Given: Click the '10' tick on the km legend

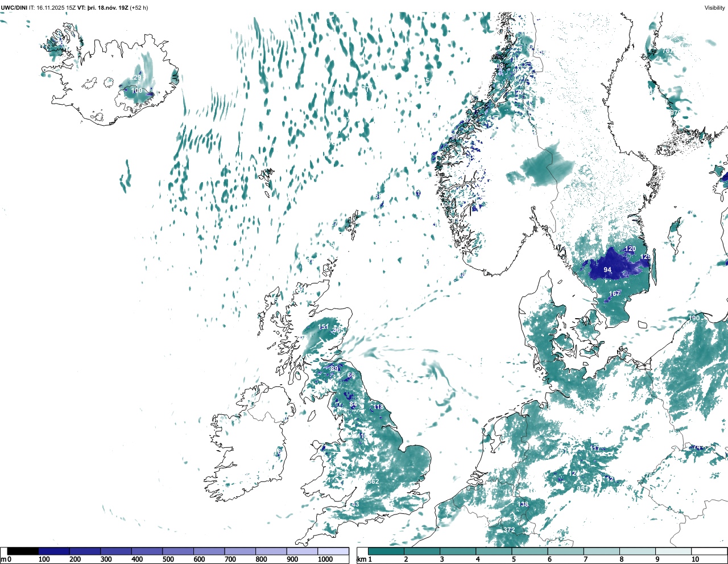Looking at the screenshot, I should tap(695, 559).
